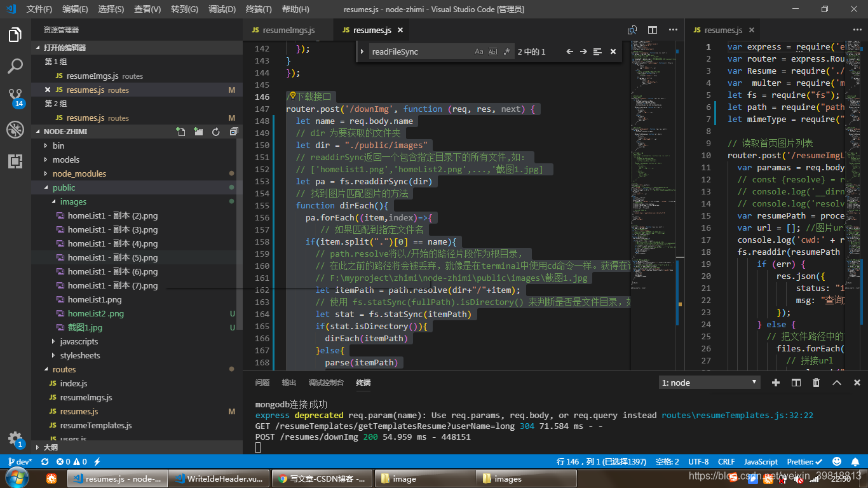Screen dimensions: 868x488
Task: Change line endings via CRLF status item
Action: pyautogui.click(x=726, y=461)
